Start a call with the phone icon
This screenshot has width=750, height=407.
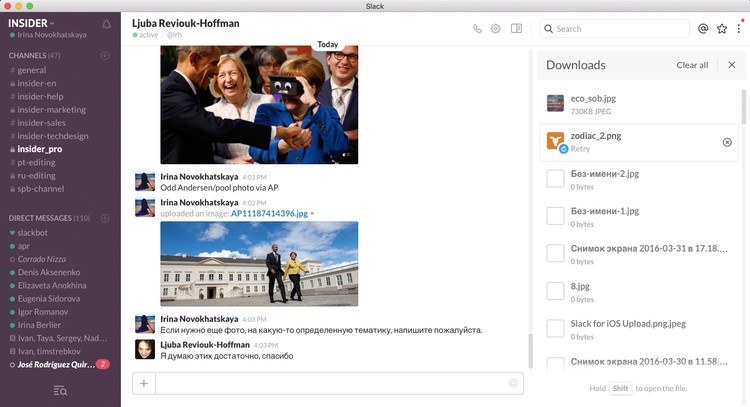point(477,29)
